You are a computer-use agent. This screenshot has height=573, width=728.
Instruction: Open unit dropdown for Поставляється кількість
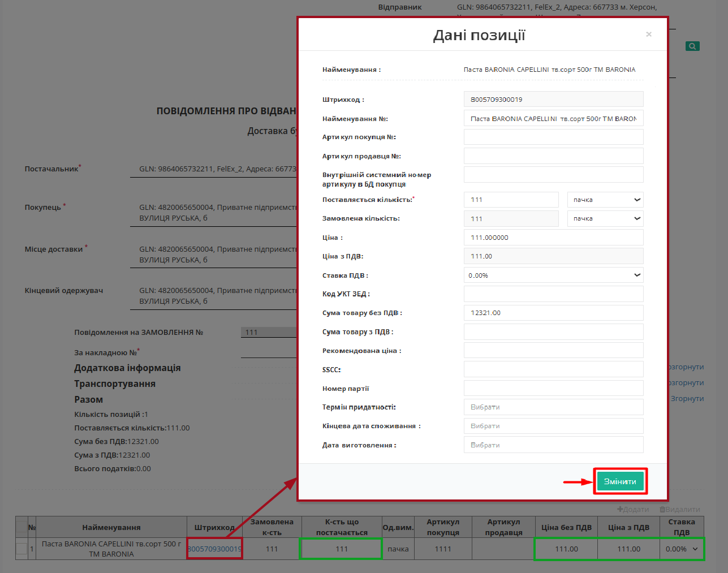(605, 200)
